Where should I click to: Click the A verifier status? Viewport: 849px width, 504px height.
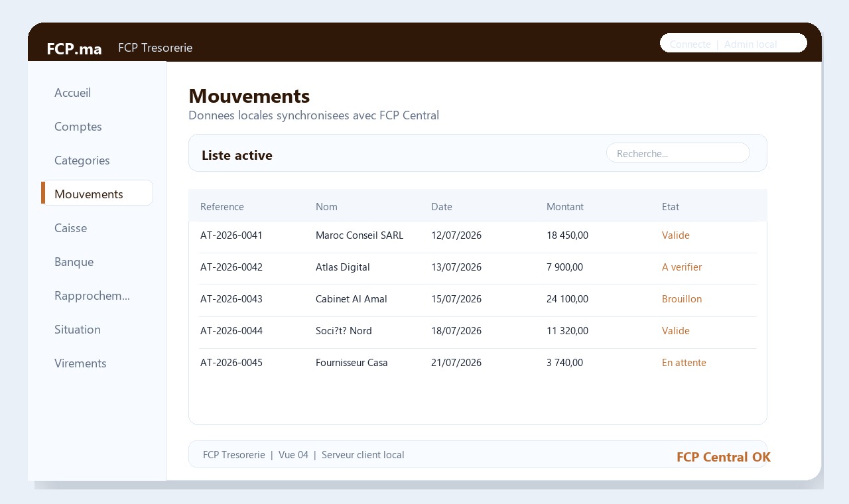(x=682, y=267)
